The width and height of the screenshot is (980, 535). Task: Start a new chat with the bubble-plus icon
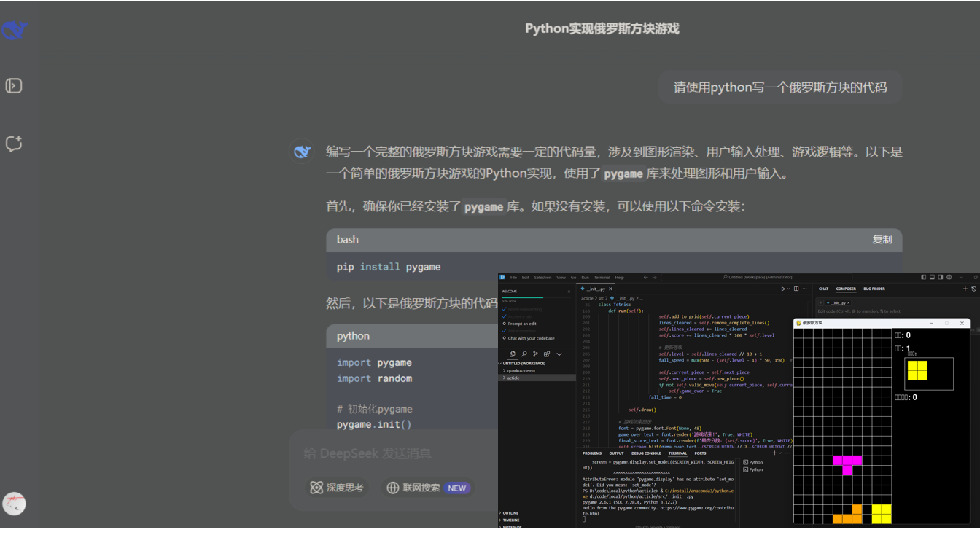point(14,144)
